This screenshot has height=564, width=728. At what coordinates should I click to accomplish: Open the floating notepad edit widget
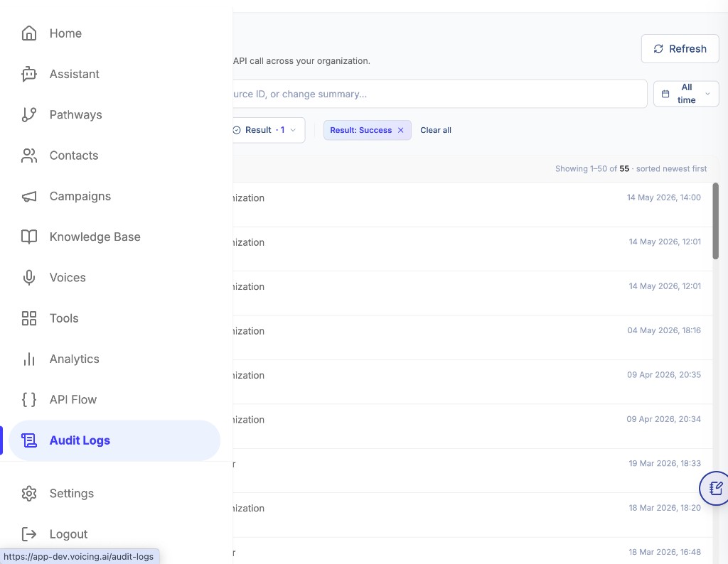tap(715, 488)
